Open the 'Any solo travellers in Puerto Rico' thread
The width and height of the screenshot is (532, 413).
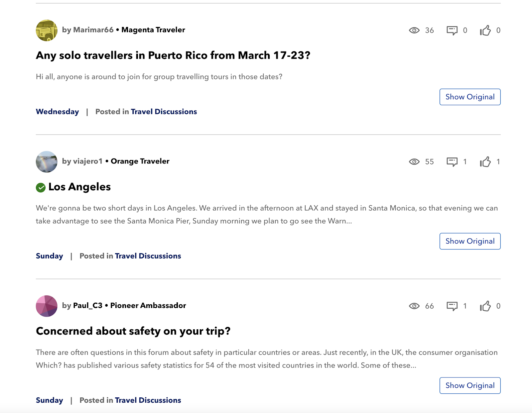(173, 55)
